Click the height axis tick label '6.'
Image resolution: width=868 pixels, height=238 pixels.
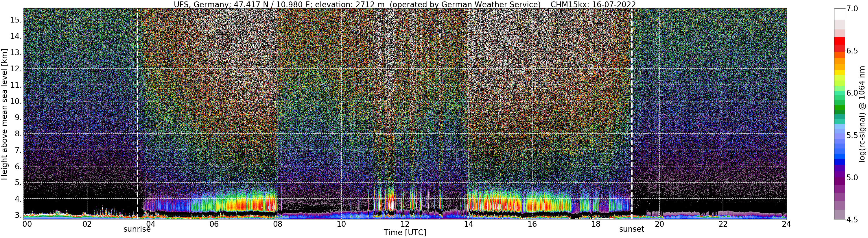coord(18,166)
